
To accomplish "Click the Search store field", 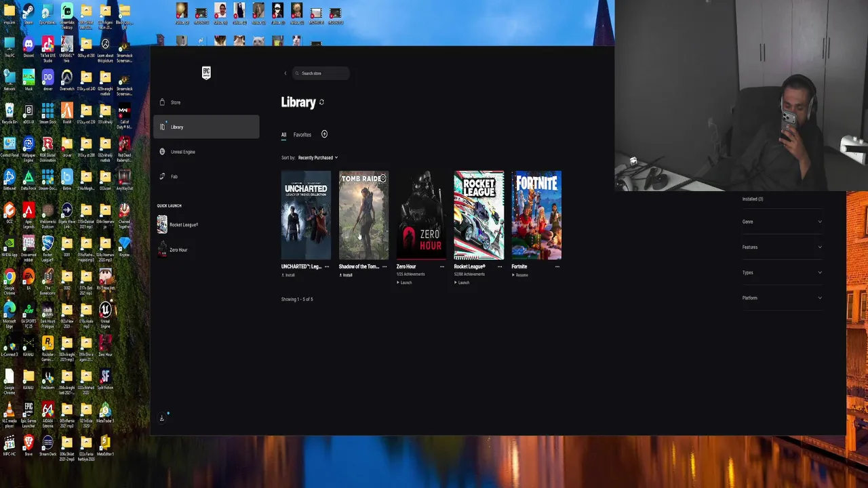I will pos(321,73).
